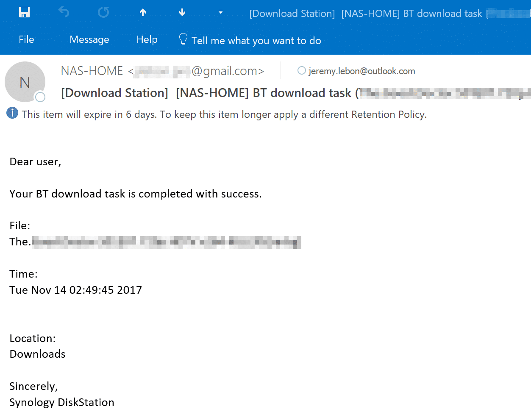Image resolution: width=531 pixels, height=420 pixels.
Task: Click the NAS-HOME sender name
Action: [92, 71]
